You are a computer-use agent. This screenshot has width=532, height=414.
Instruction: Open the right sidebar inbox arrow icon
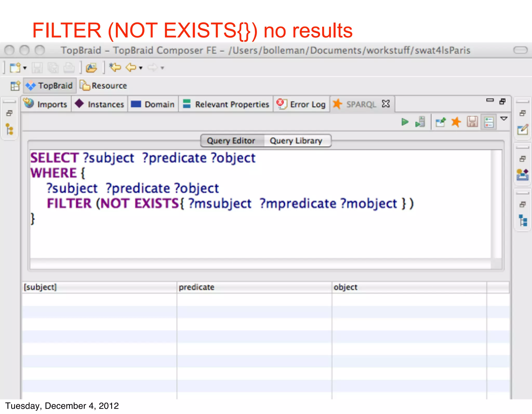coord(523,175)
